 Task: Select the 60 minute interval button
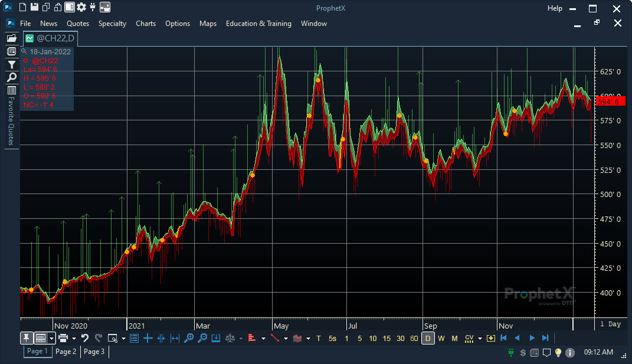click(x=414, y=339)
